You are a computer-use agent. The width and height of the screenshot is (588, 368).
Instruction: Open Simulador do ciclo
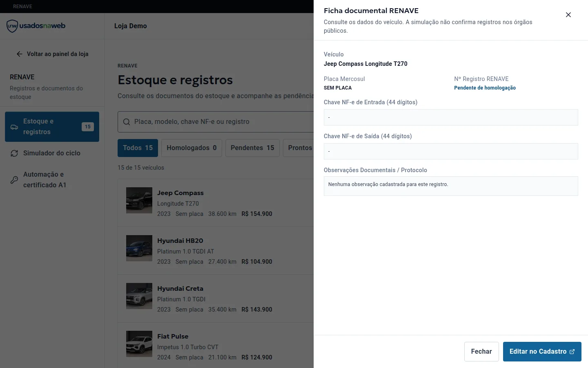click(x=52, y=153)
